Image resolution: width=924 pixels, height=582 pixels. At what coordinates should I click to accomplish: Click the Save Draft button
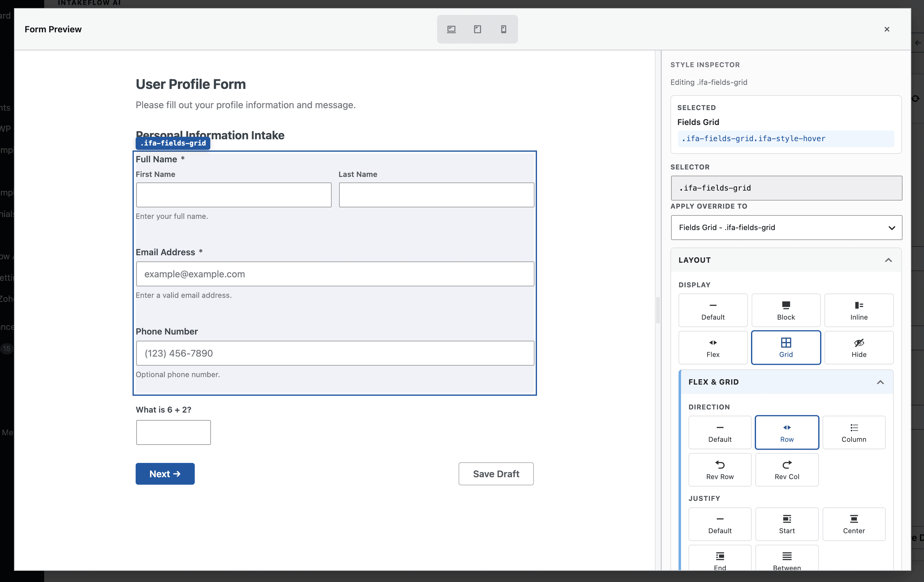tap(496, 473)
